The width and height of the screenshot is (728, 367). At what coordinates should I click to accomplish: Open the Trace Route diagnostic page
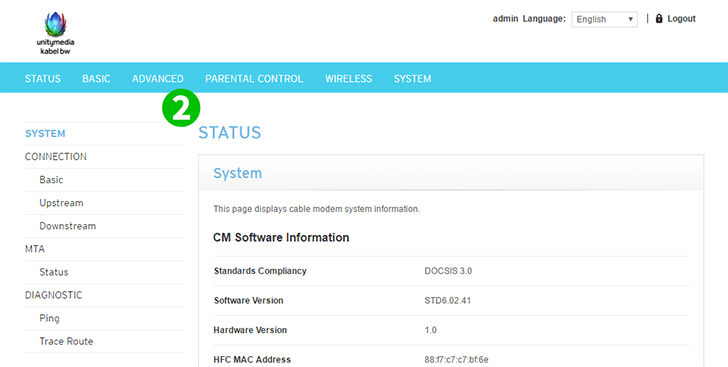point(66,341)
